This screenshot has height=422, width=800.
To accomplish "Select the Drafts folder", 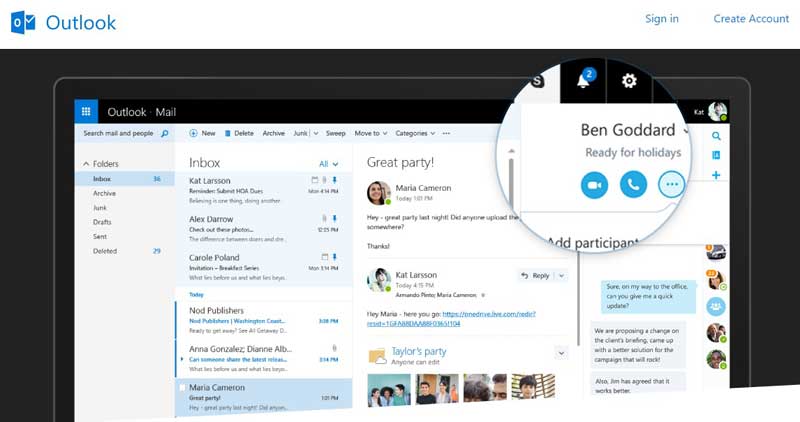I will click(102, 222).
